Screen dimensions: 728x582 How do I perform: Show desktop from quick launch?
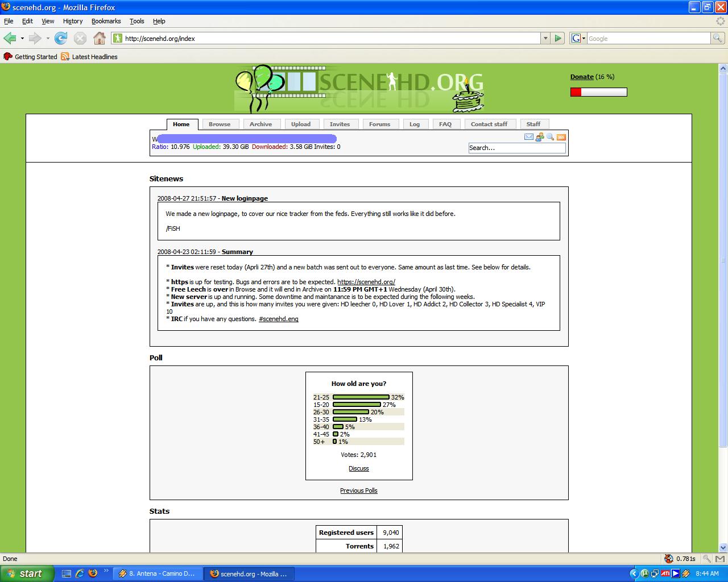point(67,573)
